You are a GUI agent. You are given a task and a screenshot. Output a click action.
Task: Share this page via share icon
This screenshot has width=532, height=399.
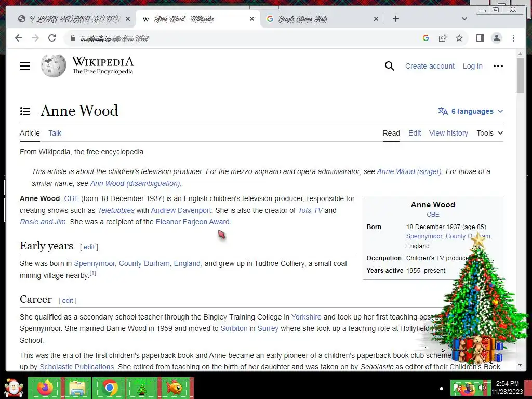pyautogui.click(x=443, y=38)
